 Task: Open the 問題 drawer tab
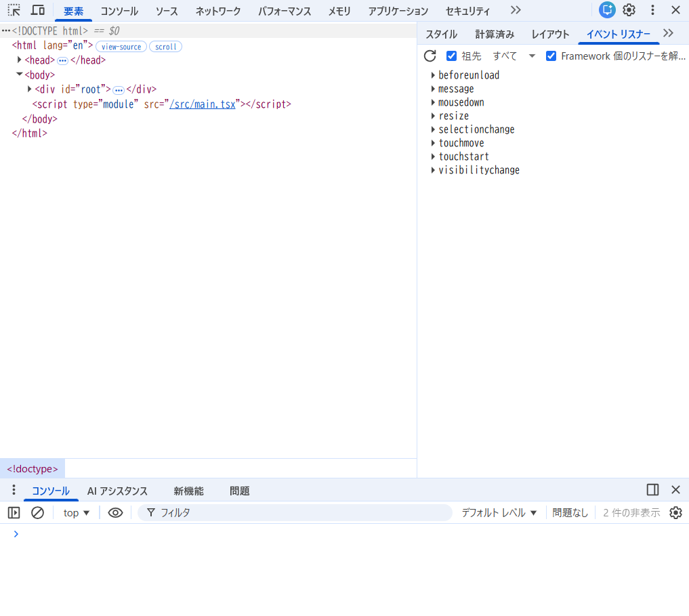point(239,491)
